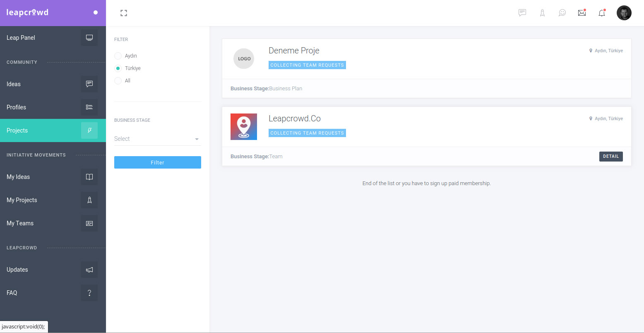
Task: Click the COMMUNITY section label
Action: tap(22, 62)
